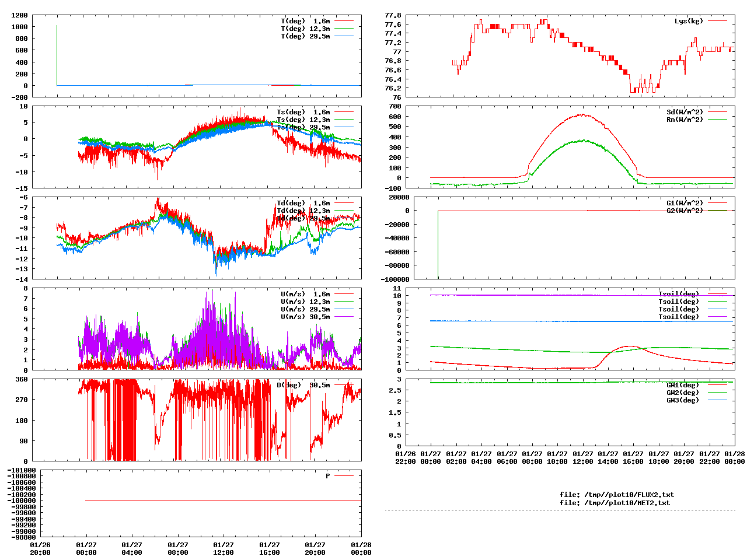Click the '-15' tick on Ts plot axis
The width and height of the screenshot is (747, 560).
[x=22, y=188]
